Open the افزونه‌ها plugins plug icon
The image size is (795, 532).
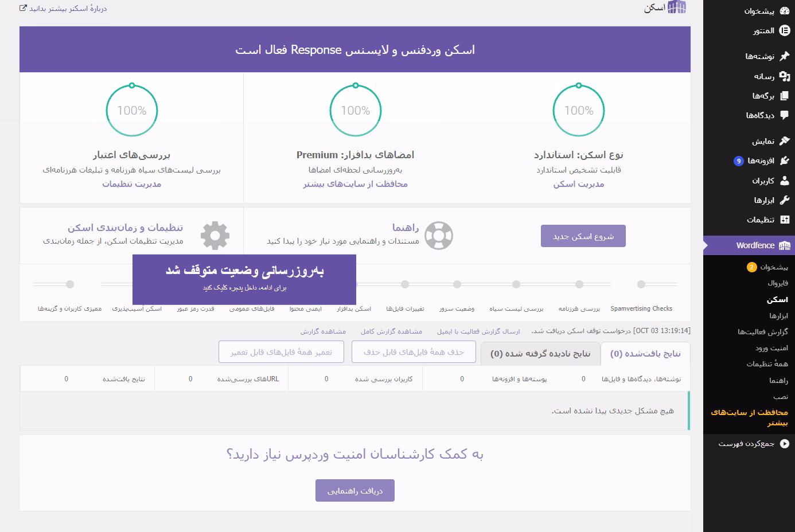(785, 161)
